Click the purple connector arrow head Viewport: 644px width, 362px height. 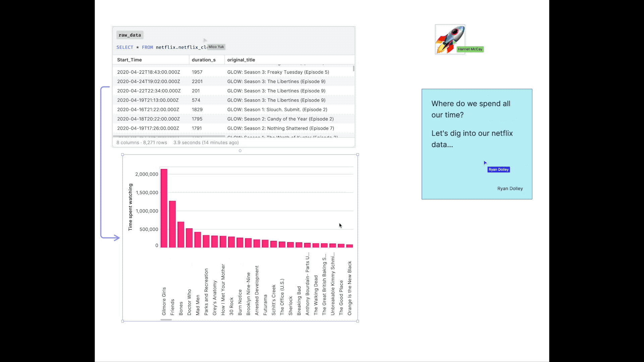[x=117, y=238]
